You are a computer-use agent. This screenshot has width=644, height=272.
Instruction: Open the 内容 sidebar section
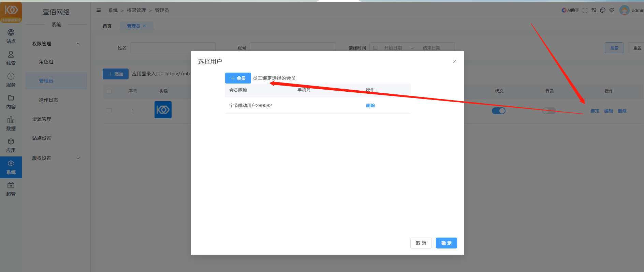pos(11,102)
